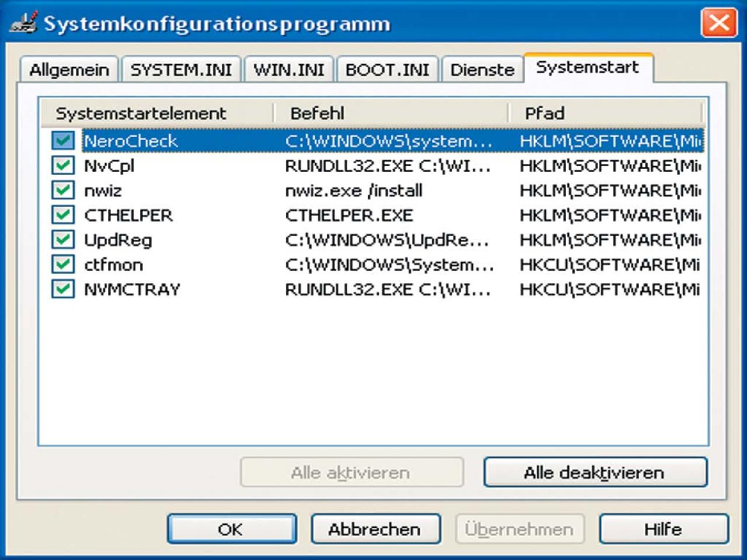Close the Systemkonfigurationsprogramm window

click(719, 23)
